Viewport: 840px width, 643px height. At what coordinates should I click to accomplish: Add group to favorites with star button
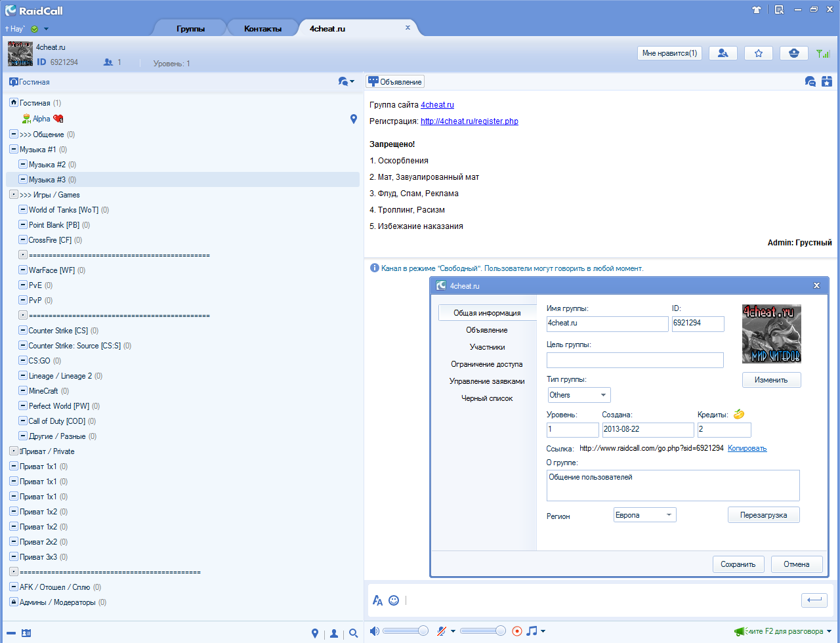coord(759,53)
